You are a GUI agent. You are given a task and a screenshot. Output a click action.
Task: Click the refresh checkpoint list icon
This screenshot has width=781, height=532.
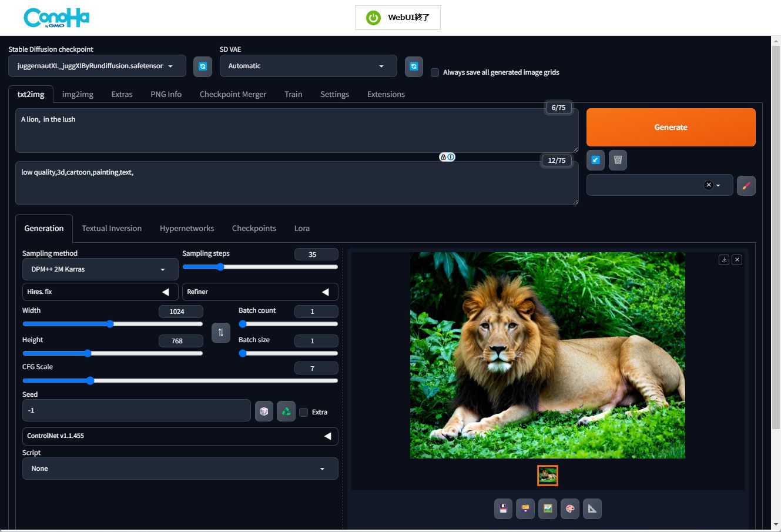click(x=203, y=66)
